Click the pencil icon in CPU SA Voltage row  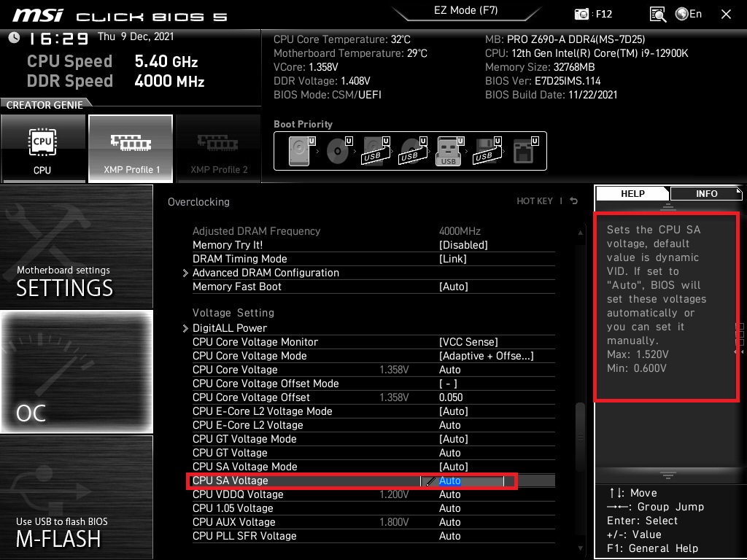(430, 481)
